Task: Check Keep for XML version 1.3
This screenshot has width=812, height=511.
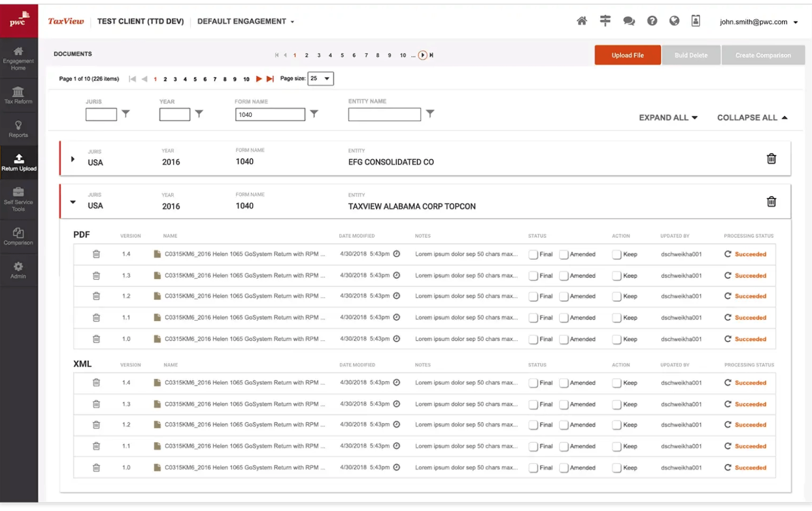Action: 616,404
